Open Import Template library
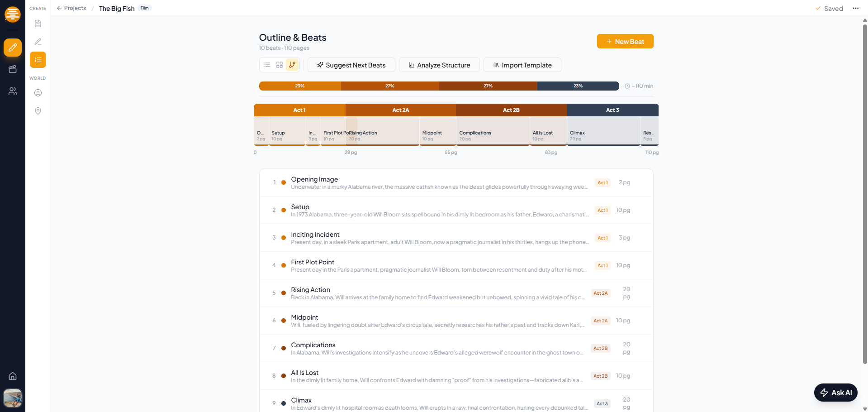The height and width of the screenshot is (412, 868). 522,65
